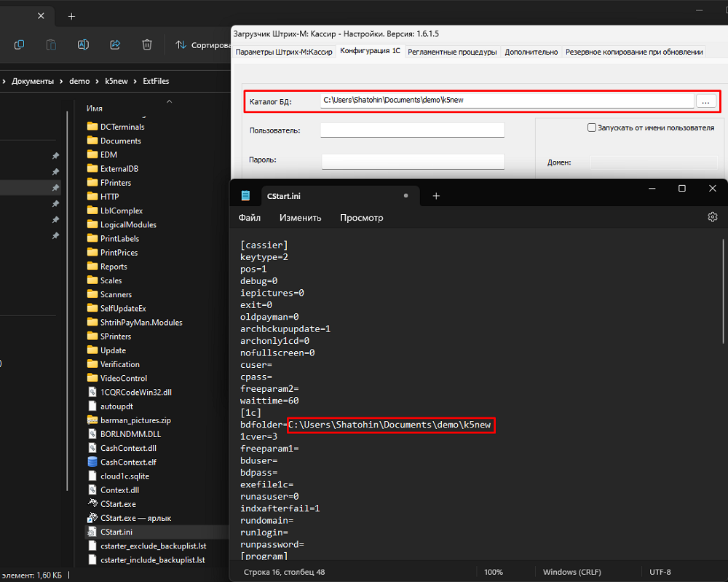Open the Параметры Штрих-М:Кассир tab
The image size is (728, 582).
coord(284,52)
